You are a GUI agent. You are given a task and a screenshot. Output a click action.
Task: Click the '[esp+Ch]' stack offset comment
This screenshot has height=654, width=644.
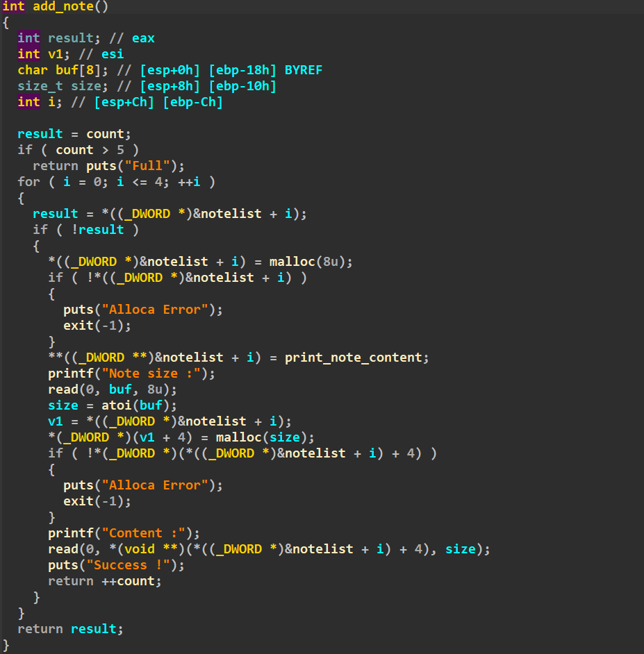click(124, 102)
